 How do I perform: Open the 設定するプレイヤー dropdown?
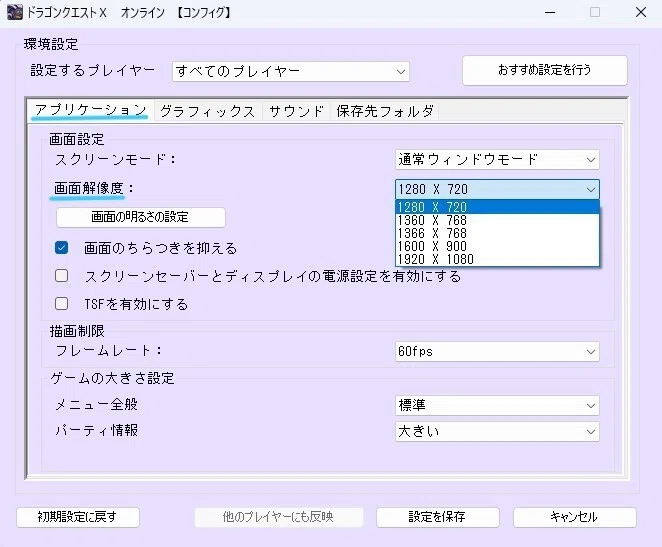click(291, 71)
